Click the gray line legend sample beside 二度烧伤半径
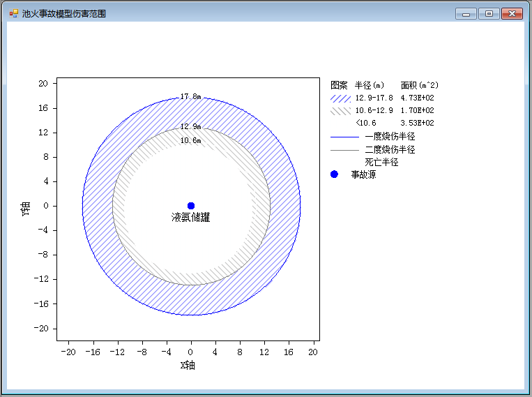The image size is (532, 397). pos(344,150)
